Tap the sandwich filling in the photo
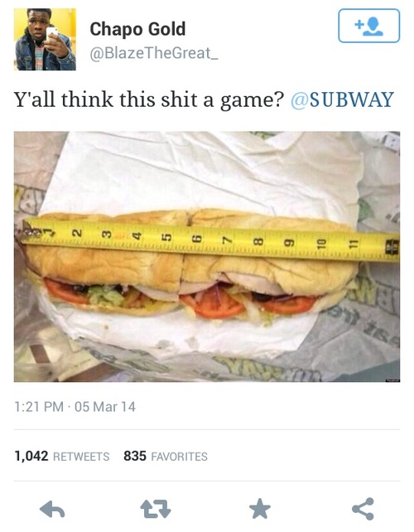Viewport: 414px width, 532px height. click(x=183, y=297)
